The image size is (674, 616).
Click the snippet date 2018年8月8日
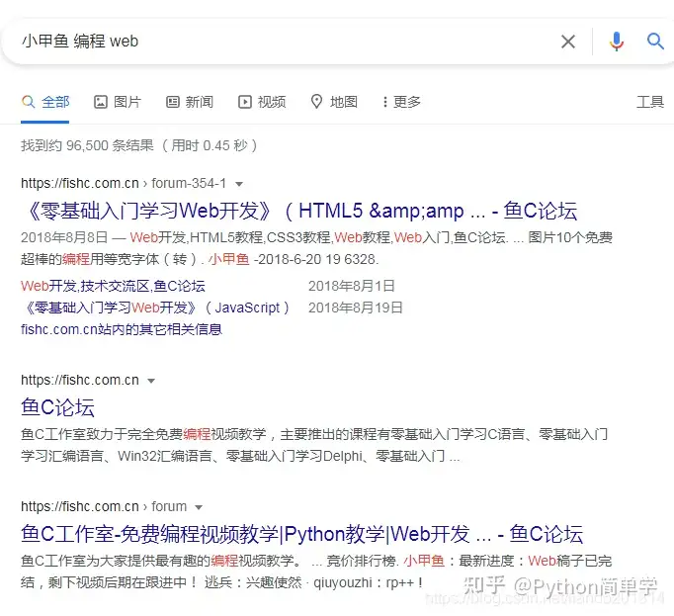click(64, 237)
